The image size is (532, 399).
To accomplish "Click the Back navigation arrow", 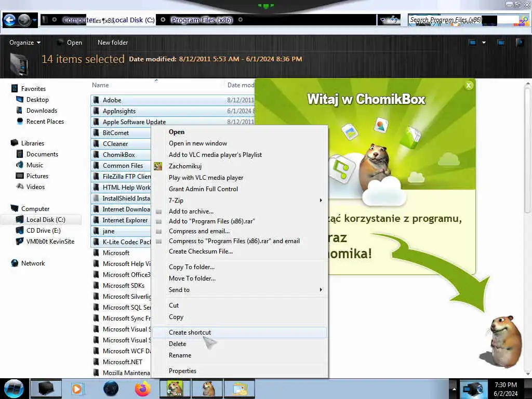I will click(9, 20).
